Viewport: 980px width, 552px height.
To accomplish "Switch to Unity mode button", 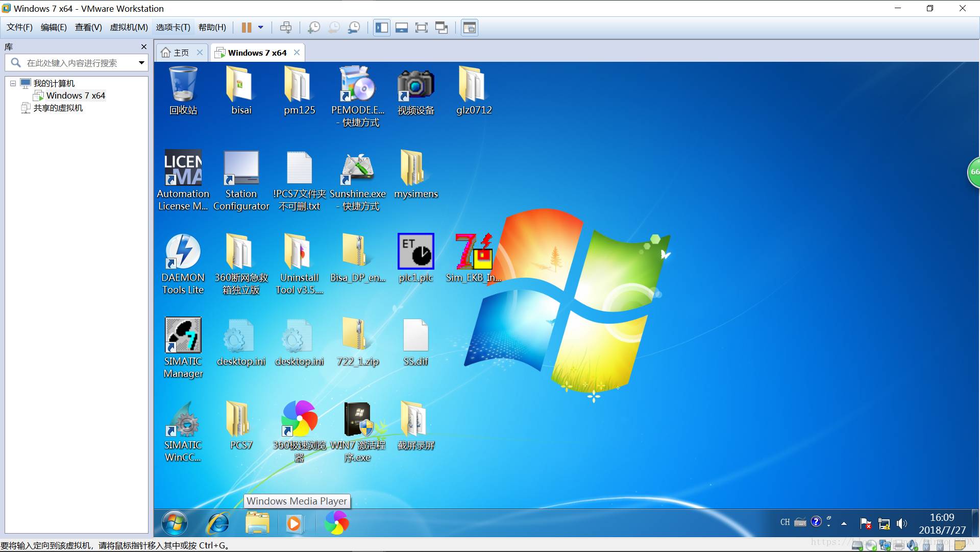I will tap(442, 28).
